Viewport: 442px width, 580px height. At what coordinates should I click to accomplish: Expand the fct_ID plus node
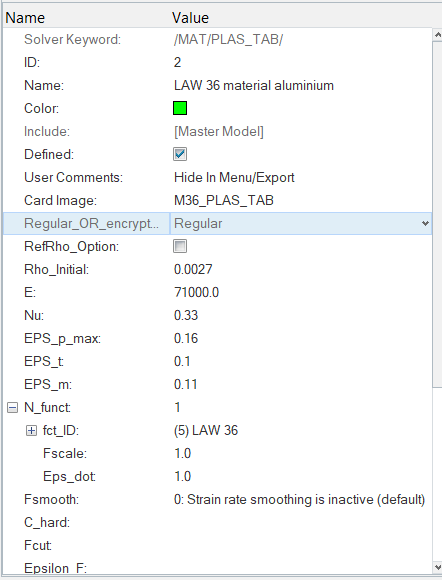(31, 431)
